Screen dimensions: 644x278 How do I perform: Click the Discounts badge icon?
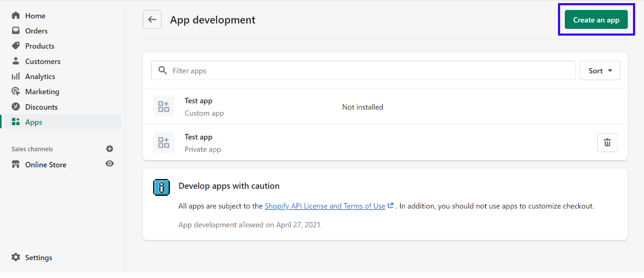coord(16,107)
